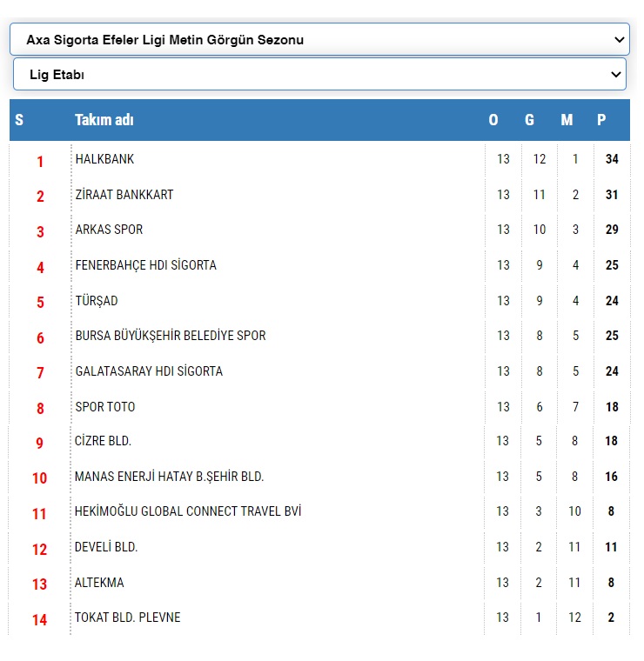This screenshot has height=661, width=644.
Task: Open the TÜRŞAD team entry
Action: click(x=97, y=301)
